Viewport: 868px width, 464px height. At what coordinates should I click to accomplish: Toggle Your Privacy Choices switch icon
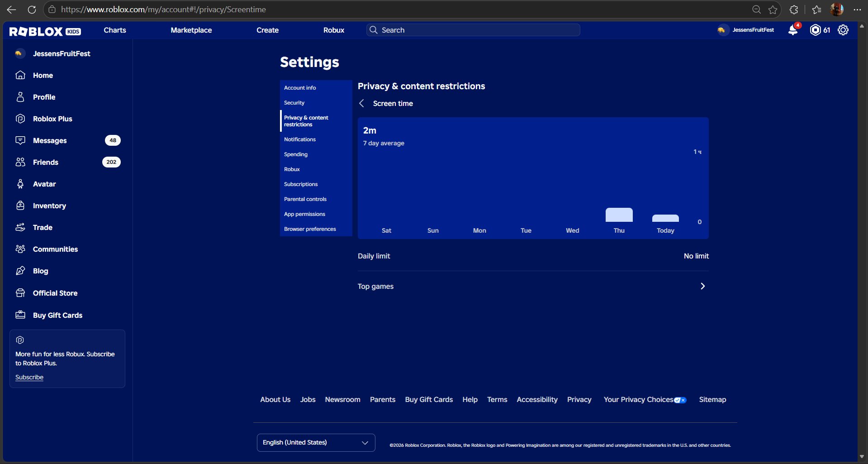[680, 400]
